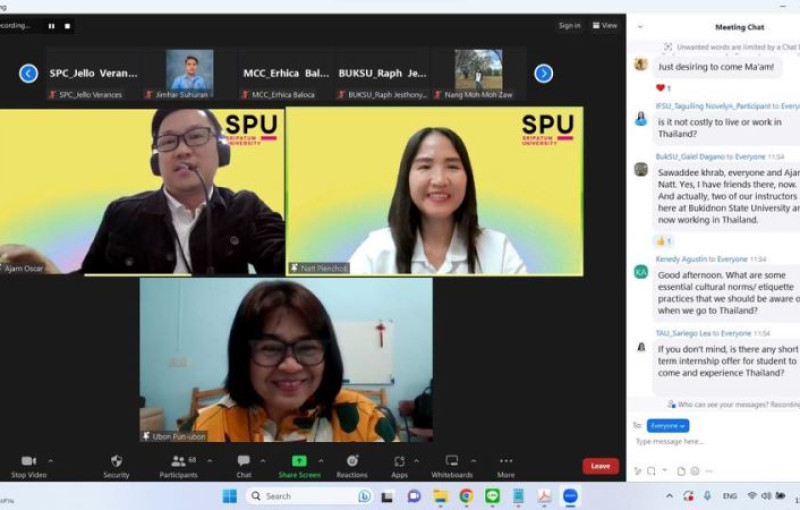This screenshot has width=800, height=510.
Task: Focus the 'Type message here' field
Action: click(714, 442)
